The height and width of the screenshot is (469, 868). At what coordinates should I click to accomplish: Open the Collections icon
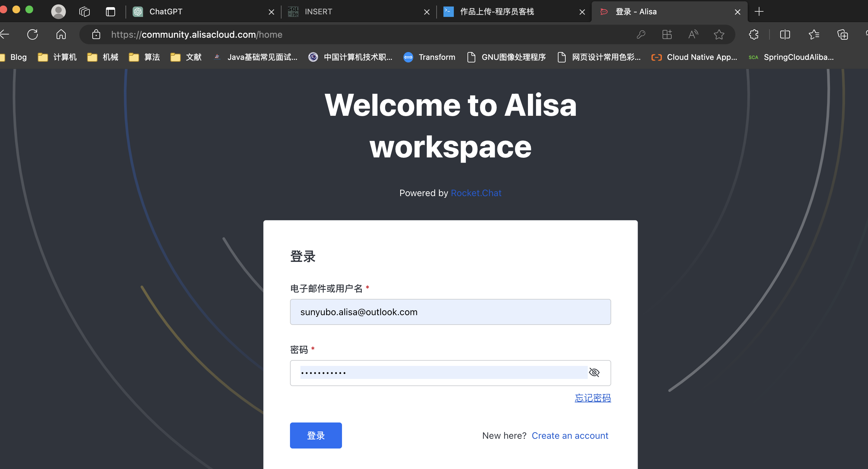tap(842, 34)
